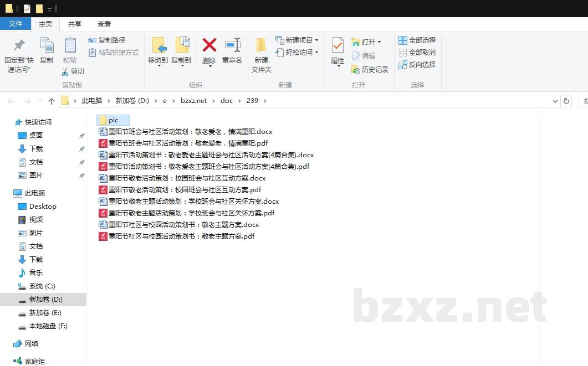Image resolution: width=588 pixels, height=366 pixels.
Task: Open the 文件 (File) menu
Action: point(16,24)
